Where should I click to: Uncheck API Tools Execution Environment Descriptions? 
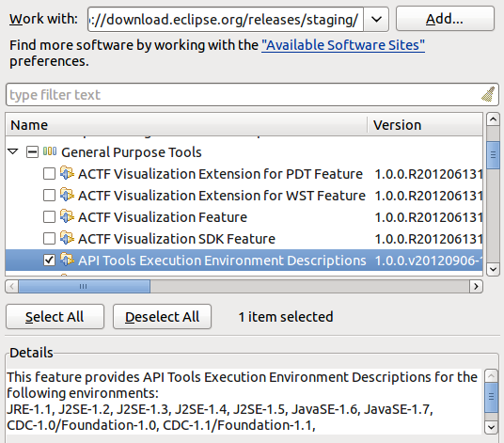(49, 261)
